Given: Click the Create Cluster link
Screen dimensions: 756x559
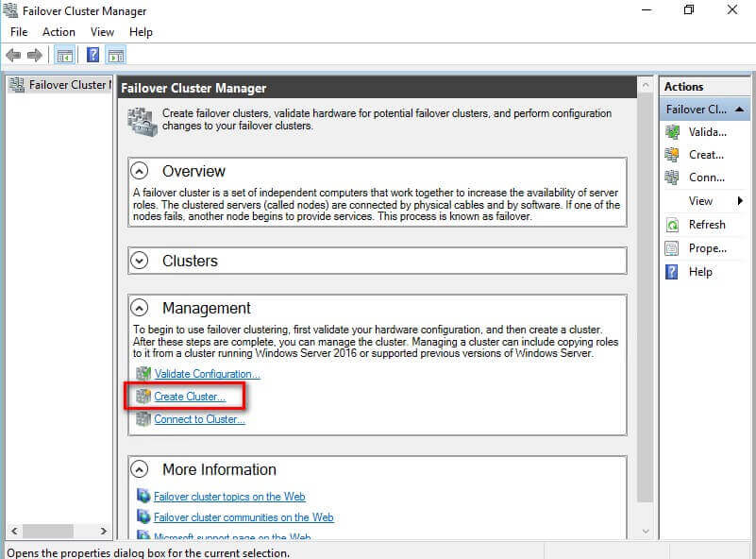Looking at the screenshot, I should pyautogui.click(x=190, y=397).
